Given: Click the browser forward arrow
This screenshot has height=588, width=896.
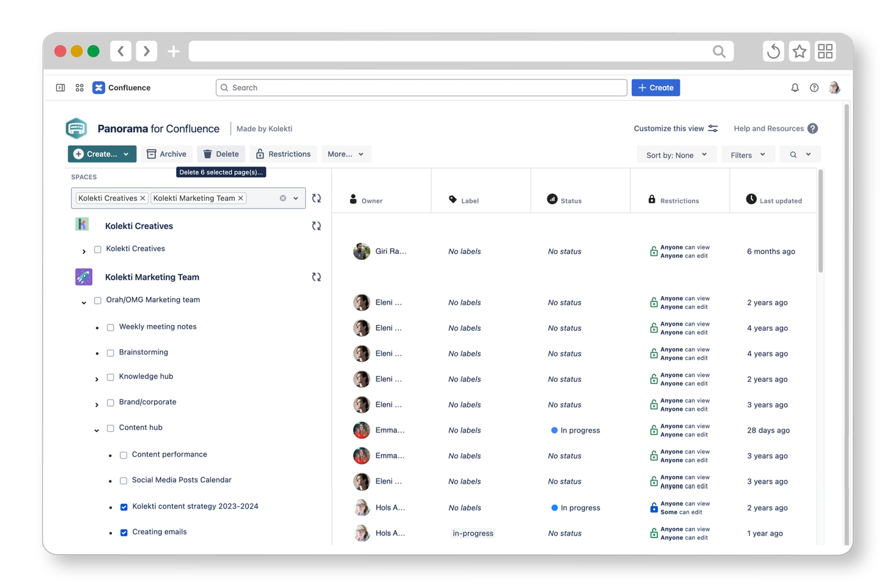Looking at the screenshot, I should (147, 51).
